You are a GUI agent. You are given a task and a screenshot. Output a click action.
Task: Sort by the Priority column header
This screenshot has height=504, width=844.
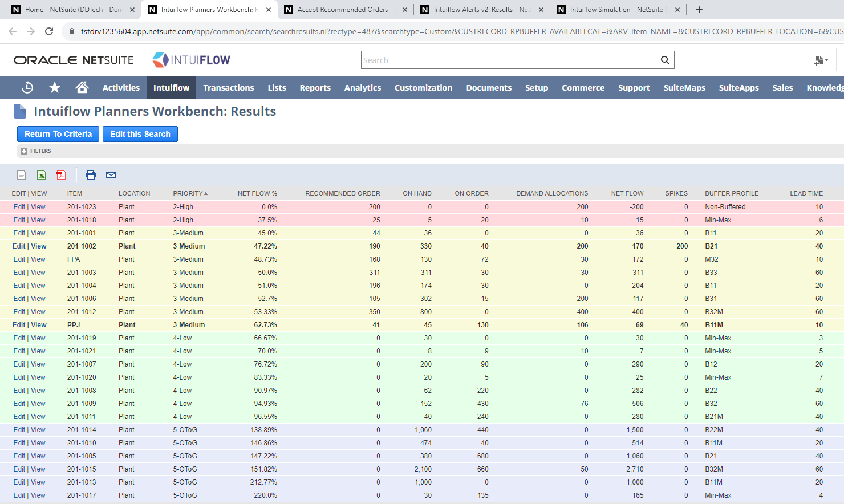click(x=190, y=193)
